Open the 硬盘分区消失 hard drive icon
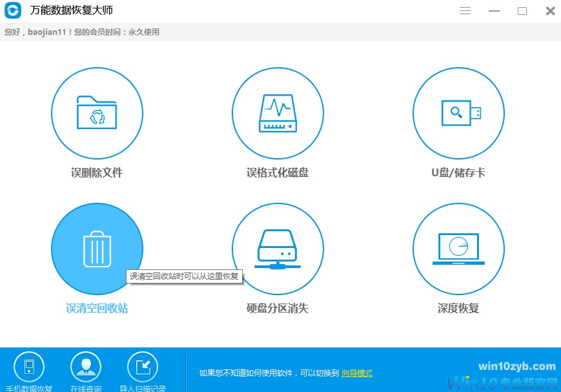561x392 pixels. click(278, 249)
